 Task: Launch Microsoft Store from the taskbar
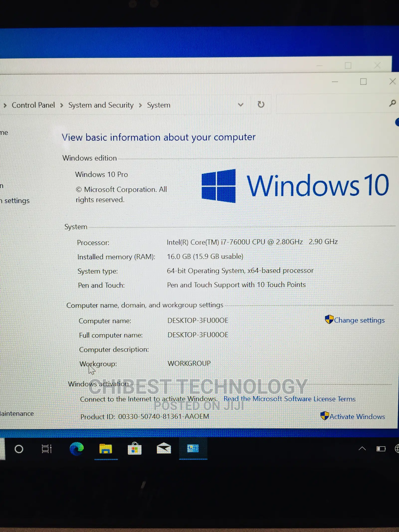tap(135, 449)
